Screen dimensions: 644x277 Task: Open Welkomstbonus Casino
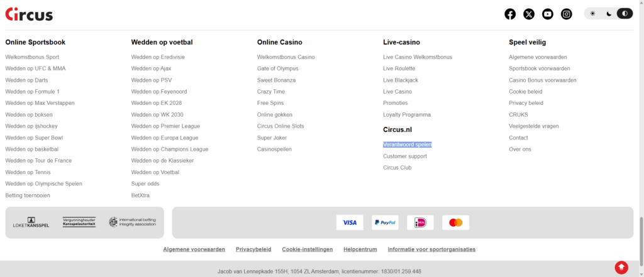point(286,57)
